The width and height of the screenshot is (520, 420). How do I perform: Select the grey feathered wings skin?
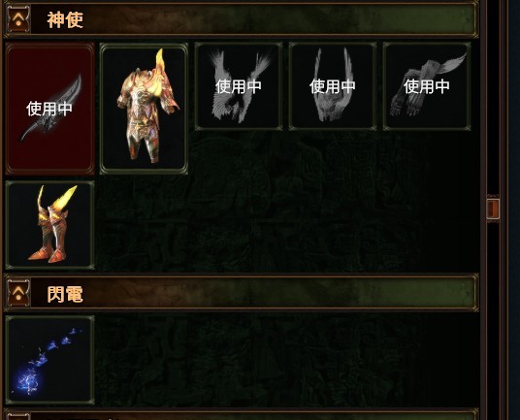(239, 86)
